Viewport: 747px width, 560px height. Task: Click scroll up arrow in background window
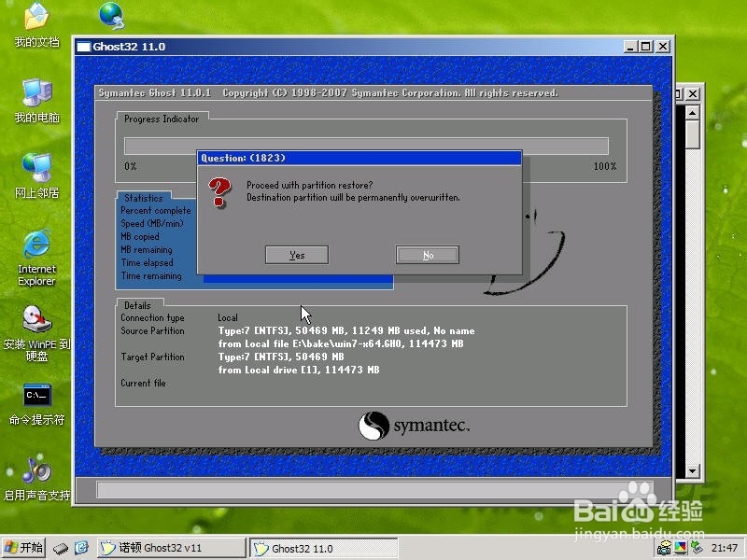pyautogui.click(x=692, y=113)
